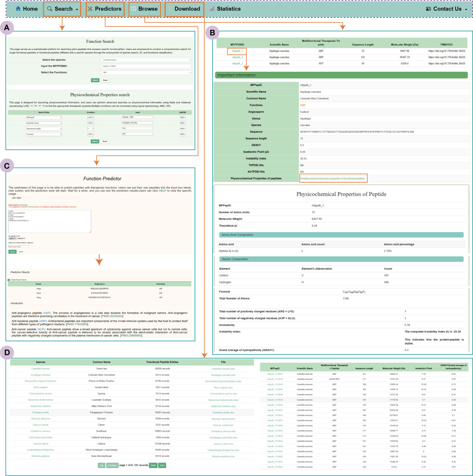Click the Search magnifier icon in navbar
The height and width of the screenshot is (476, 473).
(x=50, y=9)
